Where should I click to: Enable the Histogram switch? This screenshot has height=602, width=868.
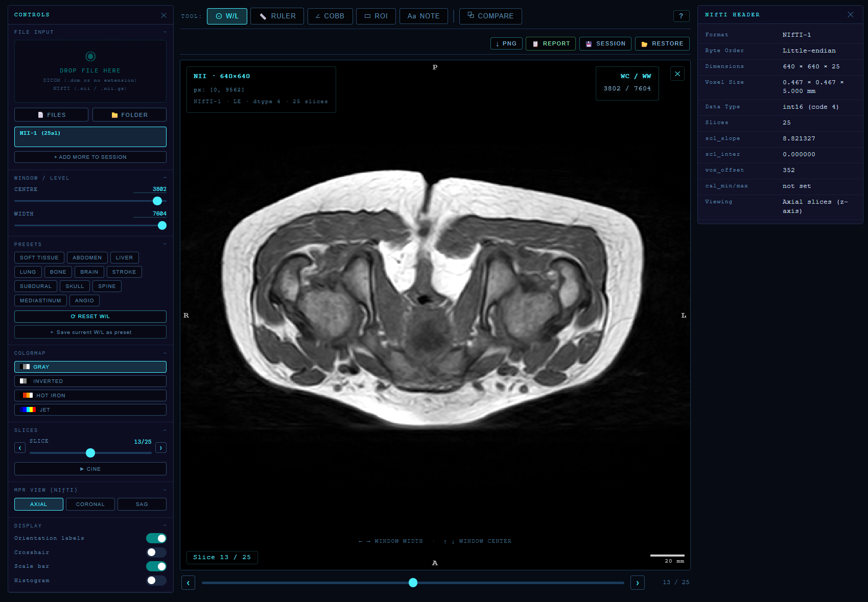coord(156,581)
